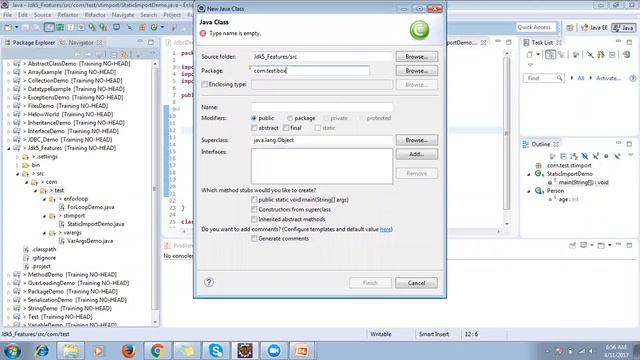Image resolution: width=640 pixels, height=360 pixels.
Task: Open media player from taskbar
Action: point(98,351)
